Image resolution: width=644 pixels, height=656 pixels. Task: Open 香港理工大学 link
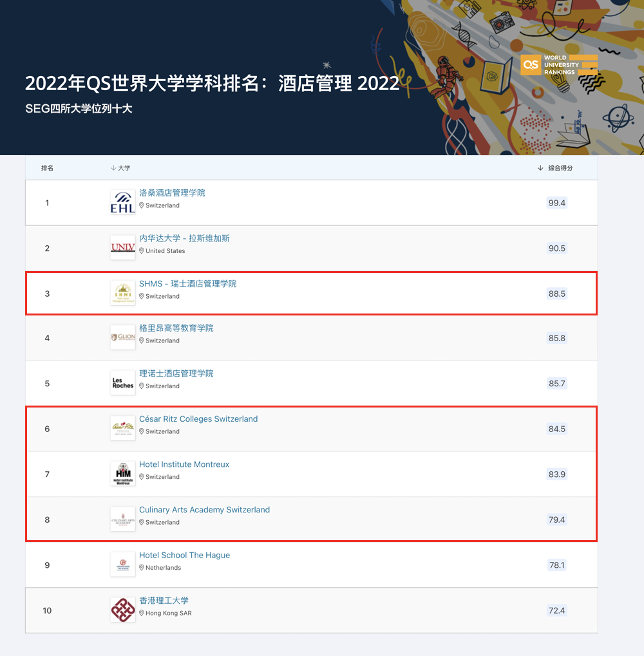click(x=164, y=601)
